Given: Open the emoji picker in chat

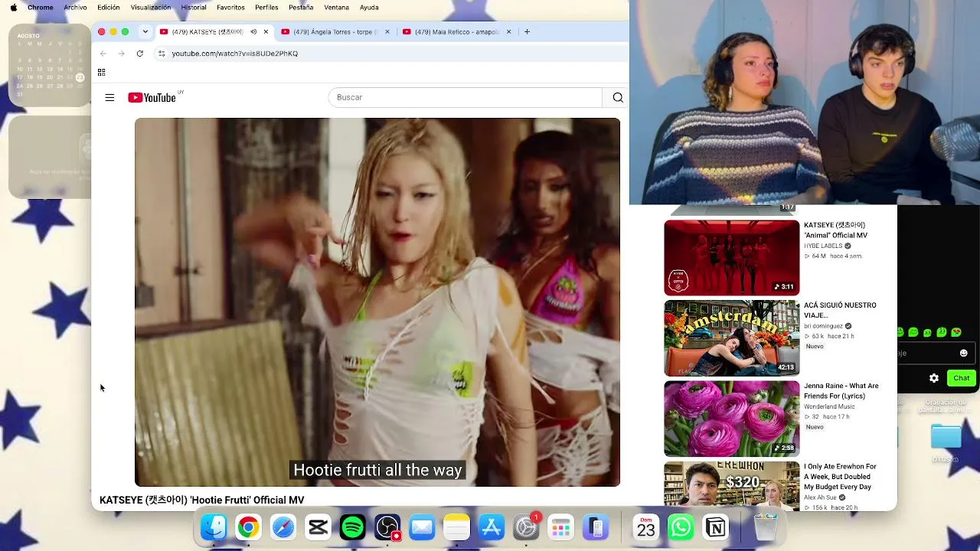Looking at the screenshot, I should tap(964, 353).
